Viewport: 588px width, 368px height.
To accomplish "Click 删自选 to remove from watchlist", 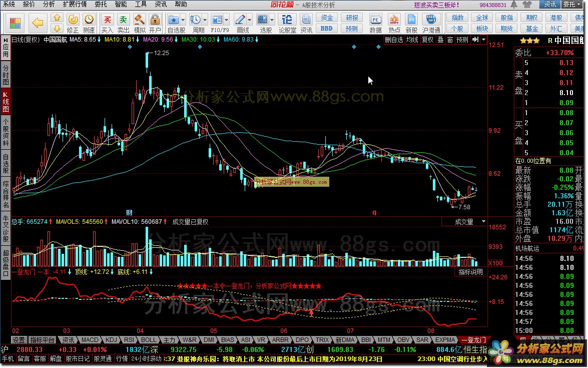I will (x=394, y=40).
